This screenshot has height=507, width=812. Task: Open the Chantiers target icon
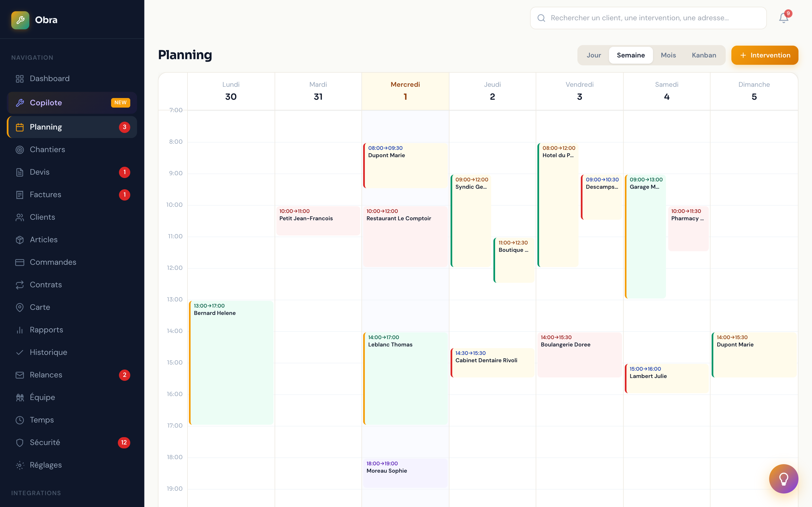(x=19, y=150)
